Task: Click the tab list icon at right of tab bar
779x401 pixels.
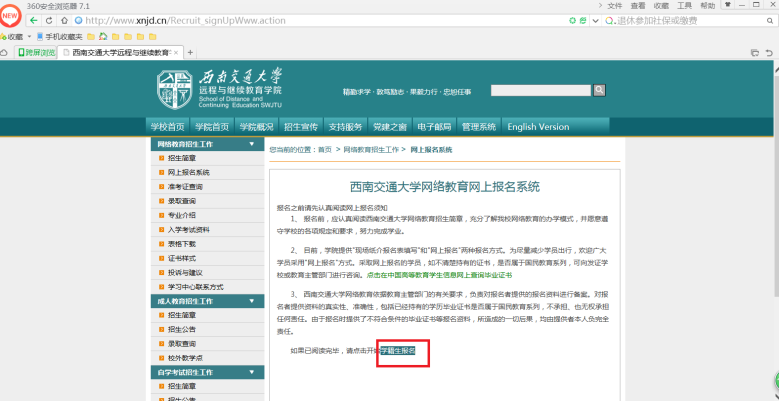Action: (x=755, y=52)
